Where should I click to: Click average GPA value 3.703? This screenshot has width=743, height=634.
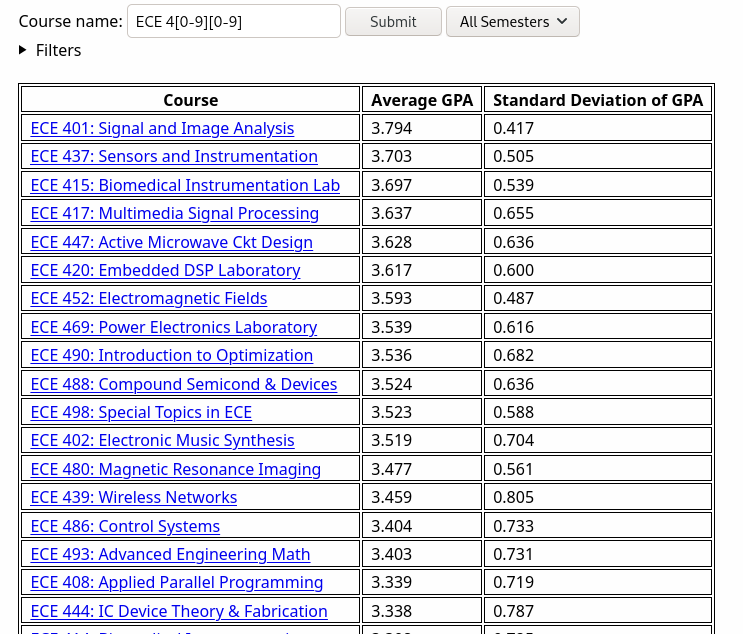point(391,156)
